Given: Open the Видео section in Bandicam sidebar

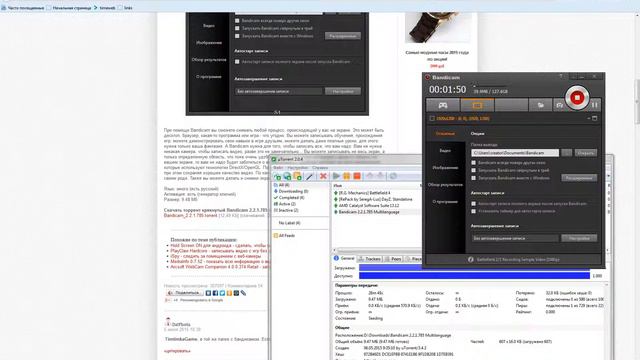Looking at the screenshot, I should coord(445,151).
